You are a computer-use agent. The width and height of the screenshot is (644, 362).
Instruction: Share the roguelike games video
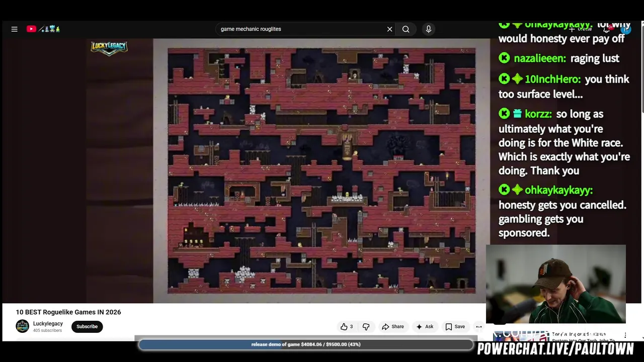tap(392, 327)
